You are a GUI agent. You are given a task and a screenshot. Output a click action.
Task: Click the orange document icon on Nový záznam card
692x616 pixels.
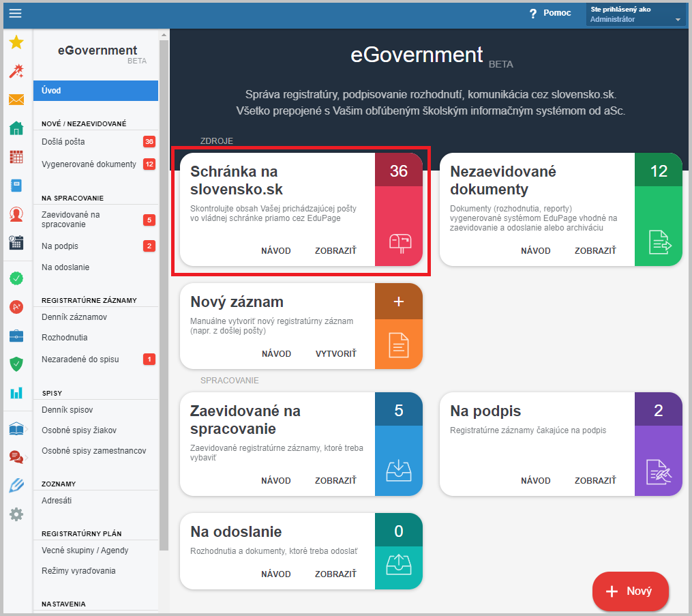tap(399, 345)
